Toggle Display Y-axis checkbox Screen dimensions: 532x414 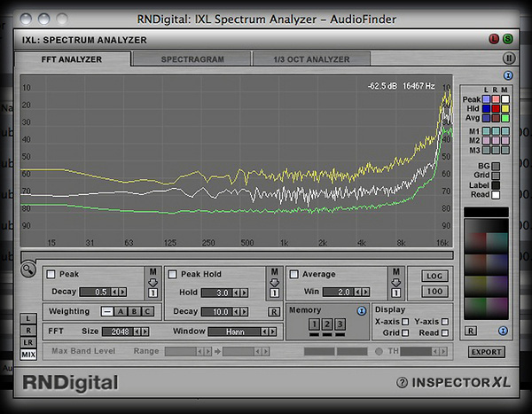coord(445,321)
